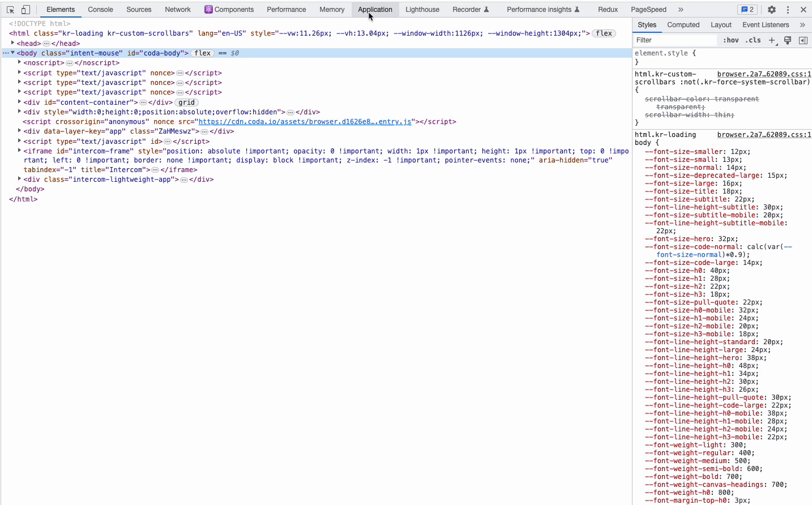The width and height of the screenshot is (812, 505).
Task: Open DevTools settings gear
Action: pyautogui.click(x=772, y=10)
